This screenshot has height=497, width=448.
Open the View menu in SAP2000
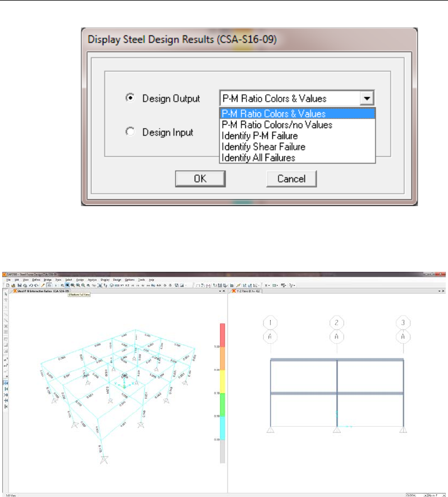pos(26,280)
